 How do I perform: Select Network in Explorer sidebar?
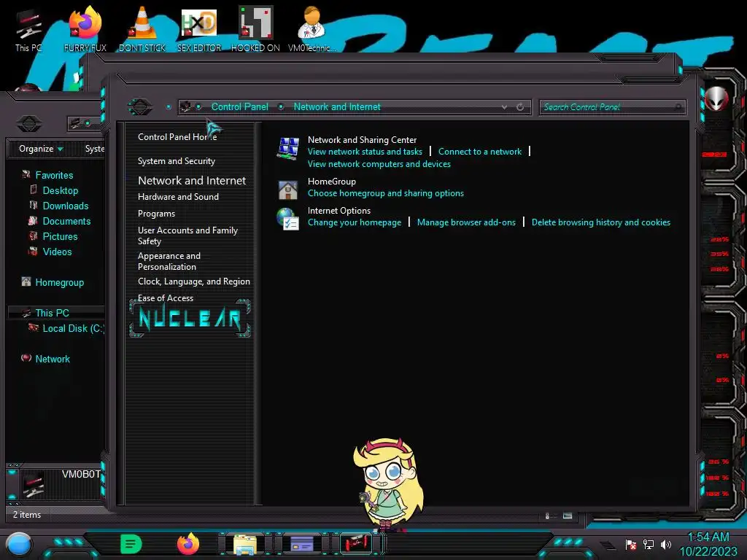pos(53,359)
